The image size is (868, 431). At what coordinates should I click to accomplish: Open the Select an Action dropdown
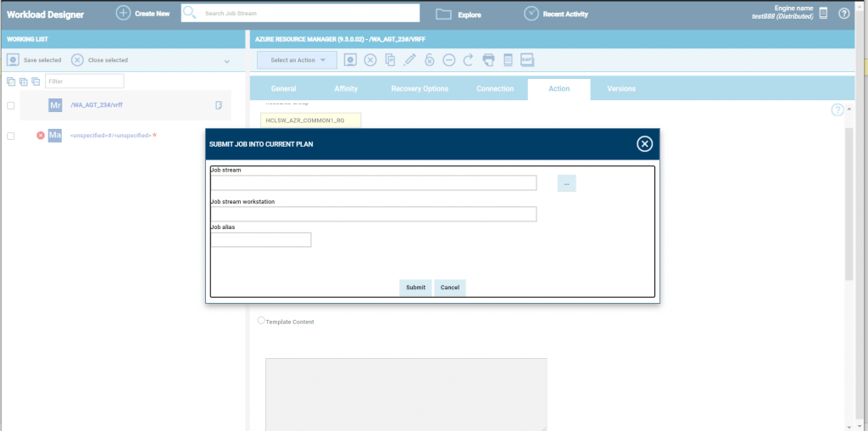pyautogui.click(x=298, y=60)
